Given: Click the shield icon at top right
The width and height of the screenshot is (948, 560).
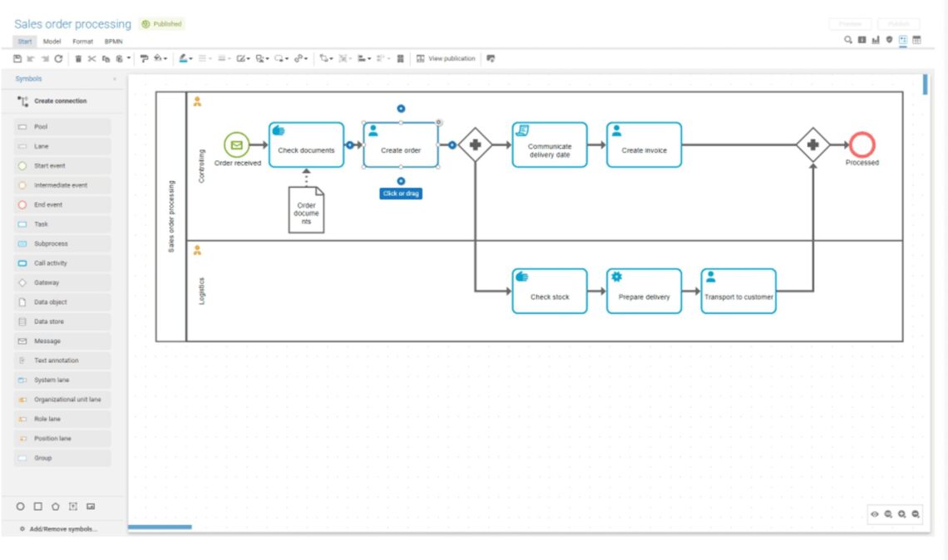Looking at the screenshot, I should click(x=889, y=40).
